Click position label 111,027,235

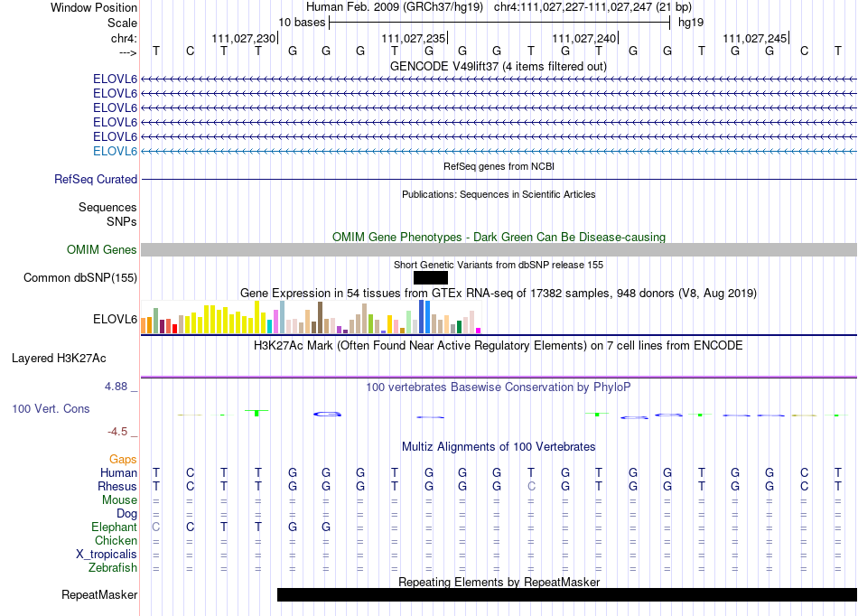tap(413, 38)
